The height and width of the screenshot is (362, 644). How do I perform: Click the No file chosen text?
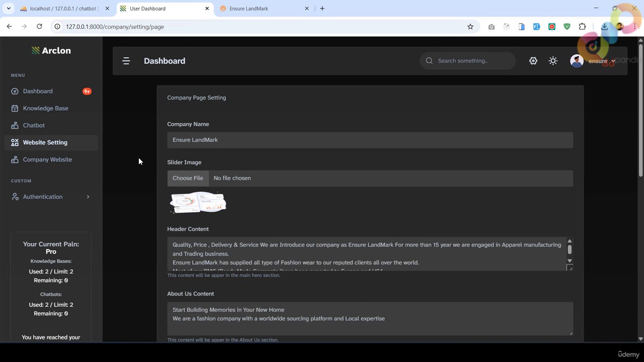(232, 178)
